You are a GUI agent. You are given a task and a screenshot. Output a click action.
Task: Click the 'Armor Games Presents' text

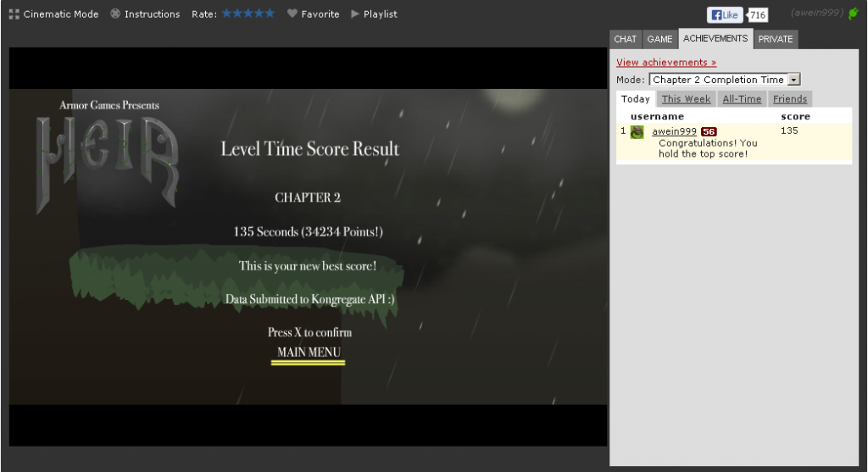109,105
